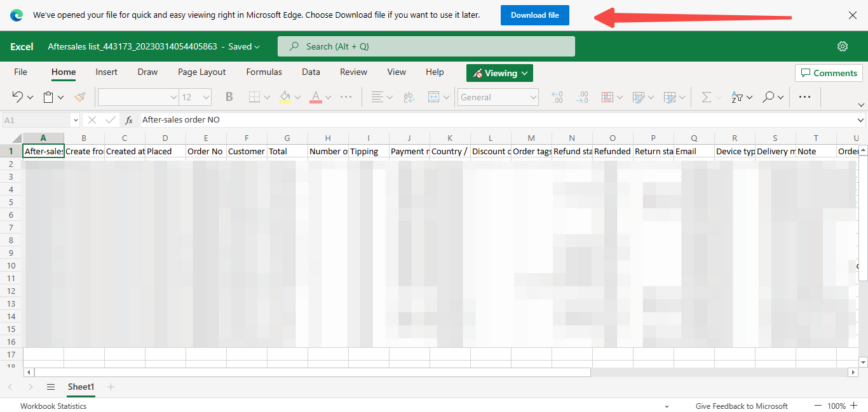Open the Paste options dropdown arrow
The image size is (868, 412).
pos(61,97)
